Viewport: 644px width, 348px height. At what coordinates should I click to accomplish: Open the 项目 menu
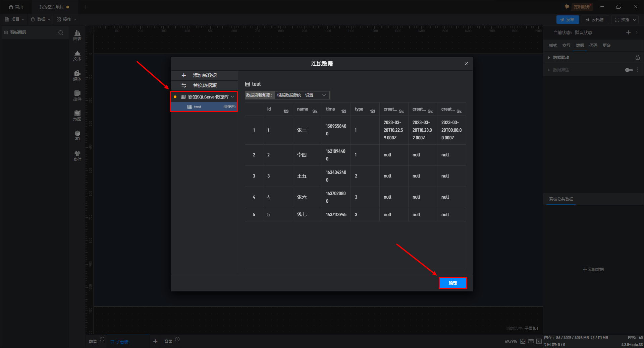tap(15, 19)
